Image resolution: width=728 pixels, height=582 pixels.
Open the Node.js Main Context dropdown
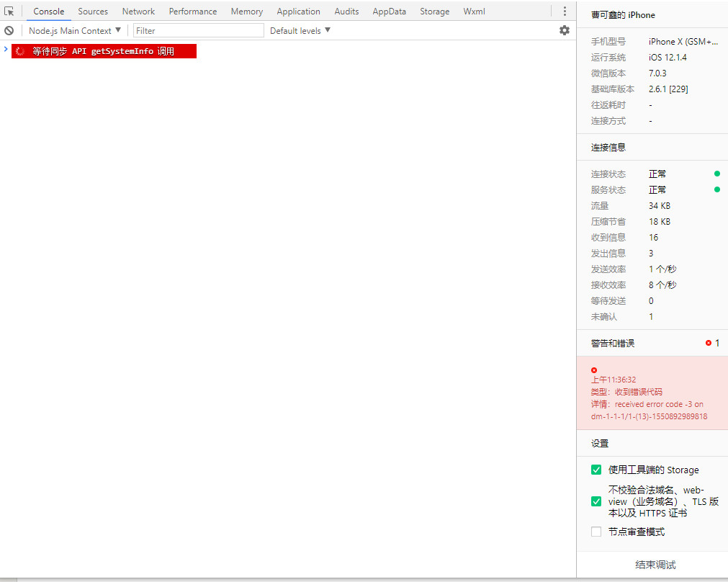[75, 31]
